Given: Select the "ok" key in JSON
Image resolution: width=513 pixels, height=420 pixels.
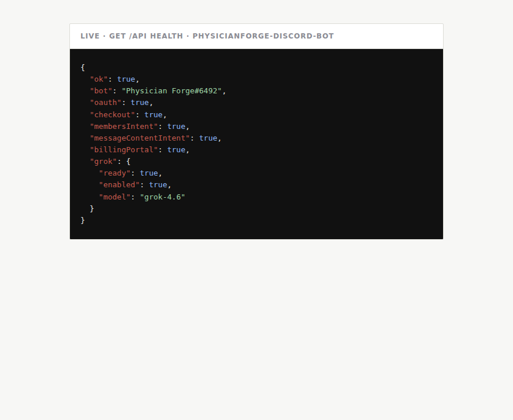Looking at the screenshot, I should (99, 79).
